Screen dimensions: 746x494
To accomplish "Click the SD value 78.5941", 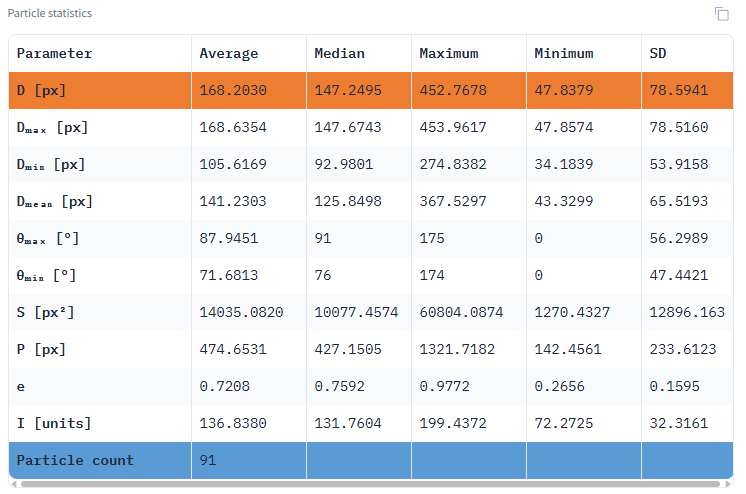I will pyautogui.click(x=679, y=90).
